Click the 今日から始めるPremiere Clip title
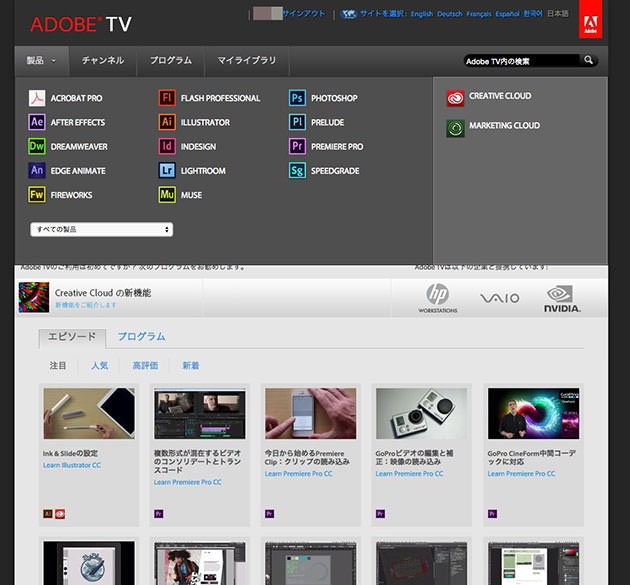Viewport: 630px width, 585px height. tap(307, 457)
